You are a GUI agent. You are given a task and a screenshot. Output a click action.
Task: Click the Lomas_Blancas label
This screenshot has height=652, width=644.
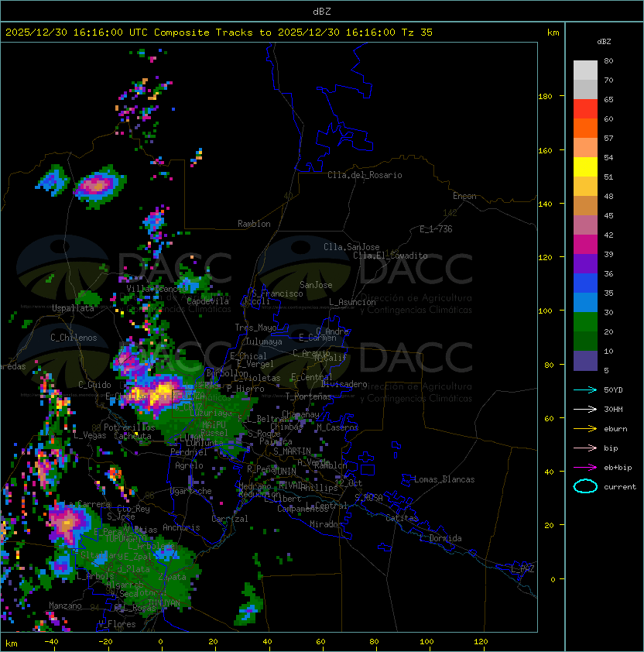444,479
